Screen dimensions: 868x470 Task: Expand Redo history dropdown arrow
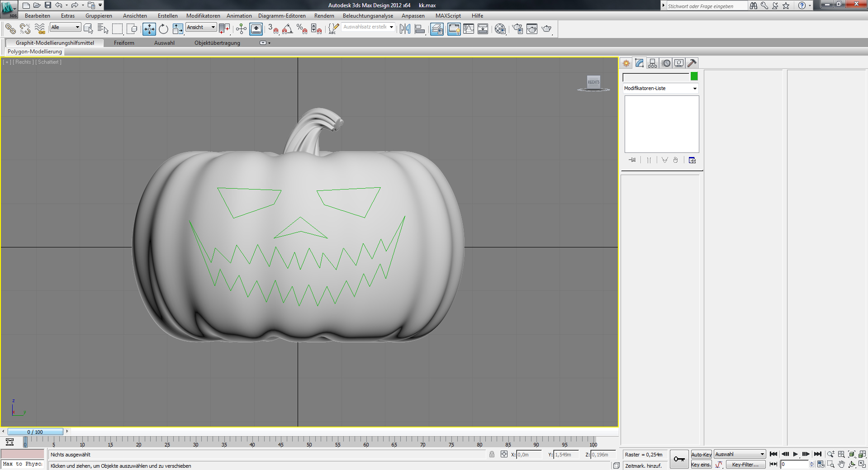pos(83,5)
